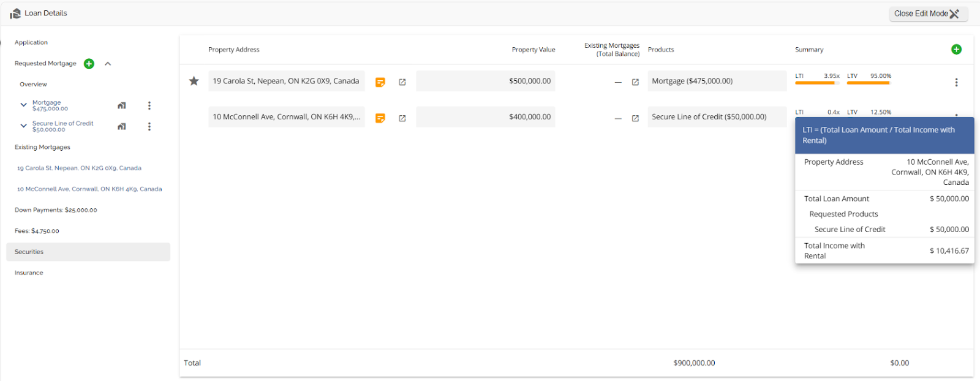Viewport: 980px width, 381px height.
Task: Open the orange note icon for 19 Carola St
Action: coord(380,82)
